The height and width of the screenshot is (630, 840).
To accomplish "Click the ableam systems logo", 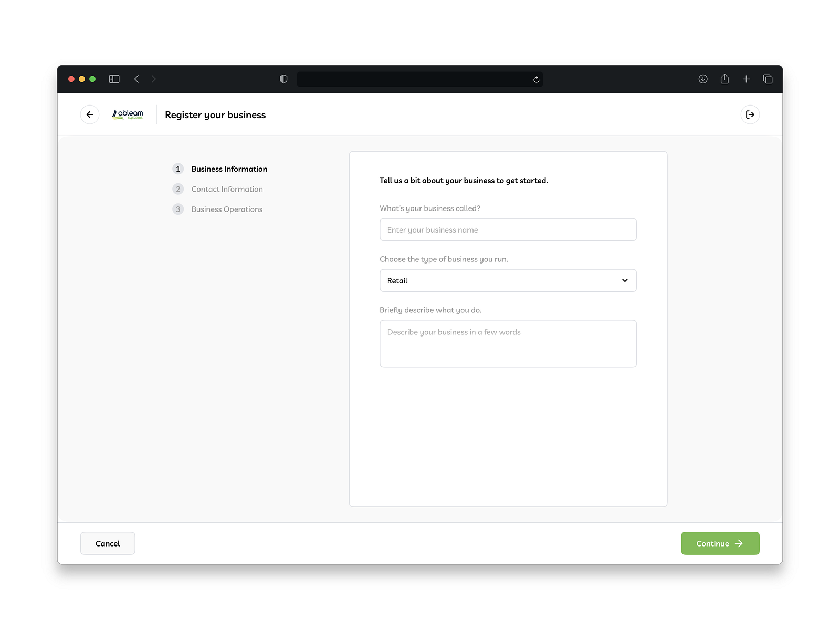I will point(127,114).
